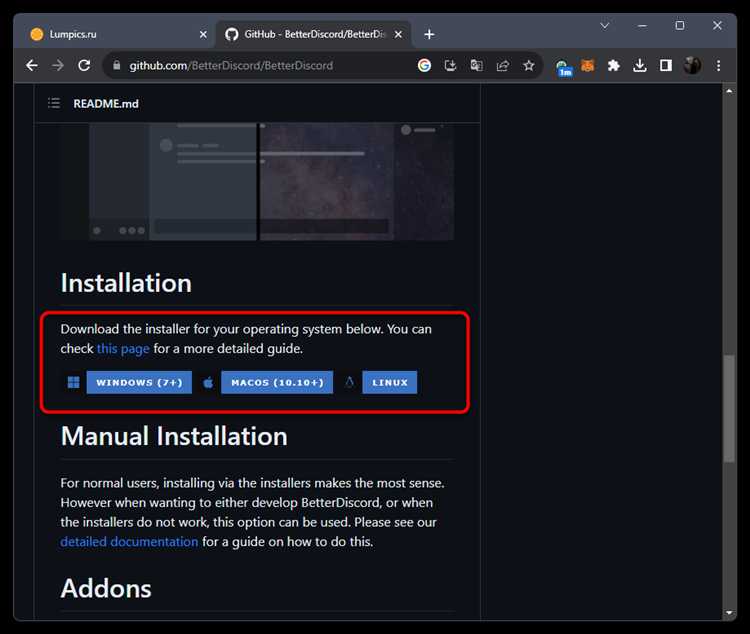Click the scrollbar down arrow
This screenshot has width=750, height=634.
pyautogui.click(x=729, y=612)
